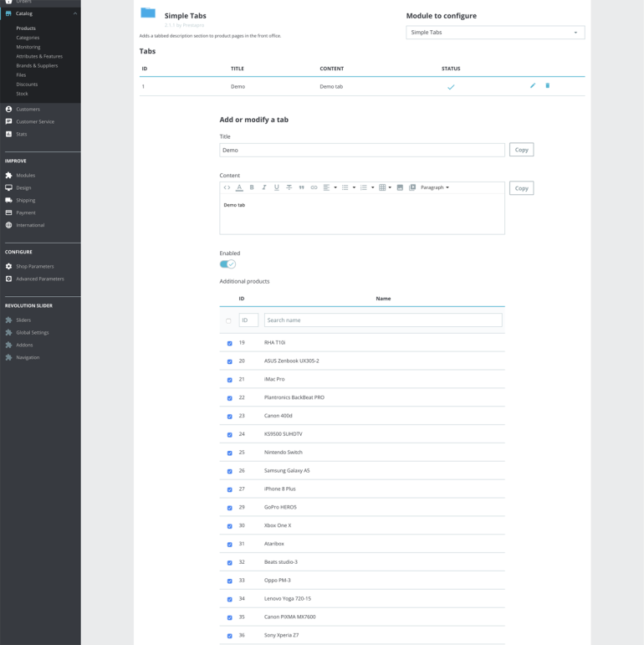Viewport: 644px width, 645px height.
Task: Open Advanced Parameters in the sidebar
Action: [40, 279]
